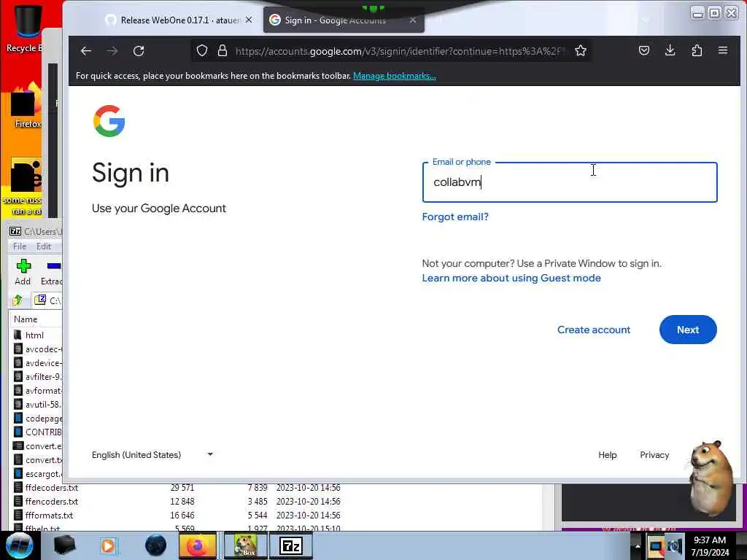747x560 pixels.
Task: Click the padlock site security icon
Action: 222,50
